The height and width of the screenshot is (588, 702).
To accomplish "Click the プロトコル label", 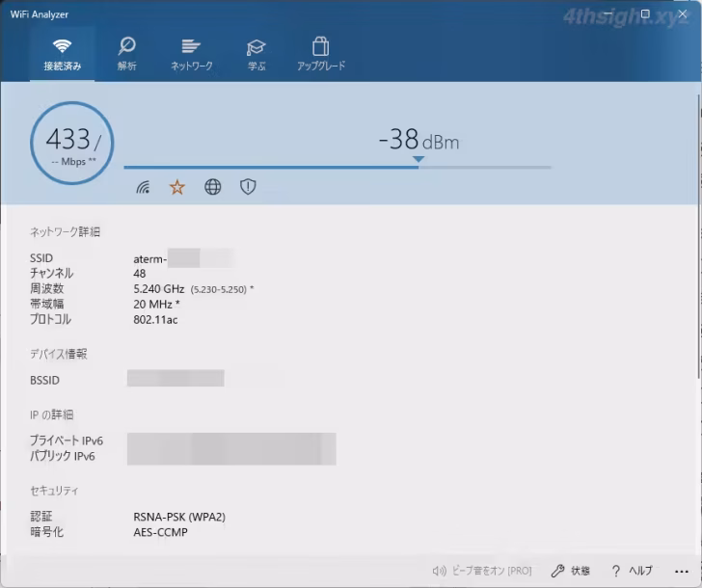I will (50, 319).
